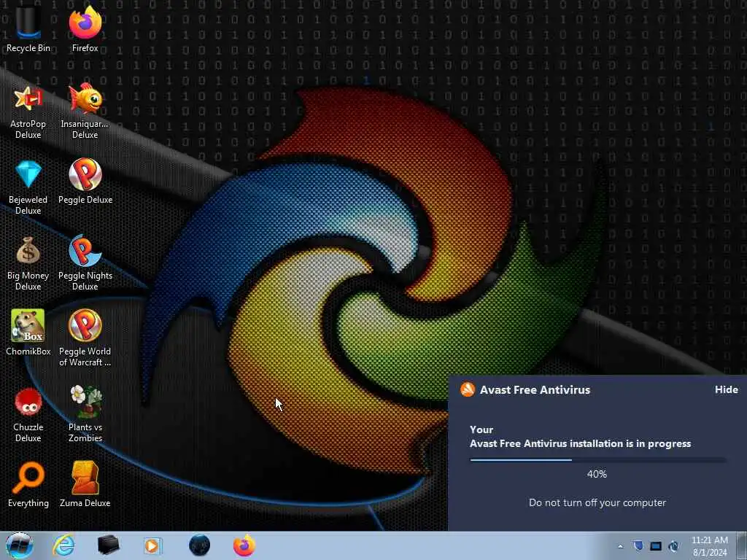Click the Avast installation progress bar
The height and width of the screenshot is (560, 747).
coord(598,460)
